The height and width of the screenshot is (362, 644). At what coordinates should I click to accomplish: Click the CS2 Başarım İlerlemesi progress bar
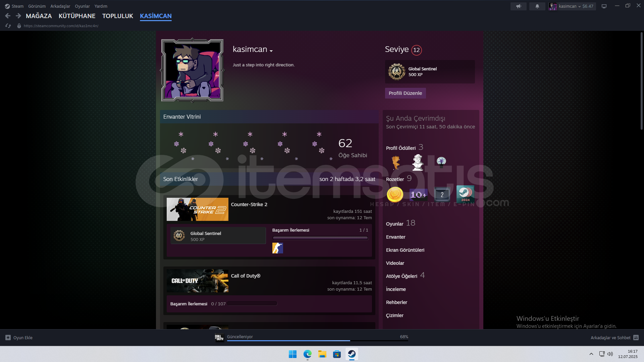320,238
